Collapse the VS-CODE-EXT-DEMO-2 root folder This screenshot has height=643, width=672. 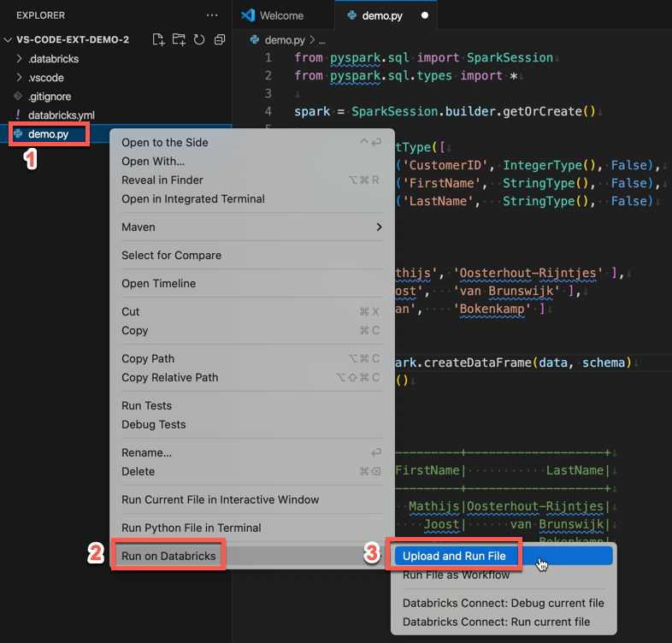(9, 39)
